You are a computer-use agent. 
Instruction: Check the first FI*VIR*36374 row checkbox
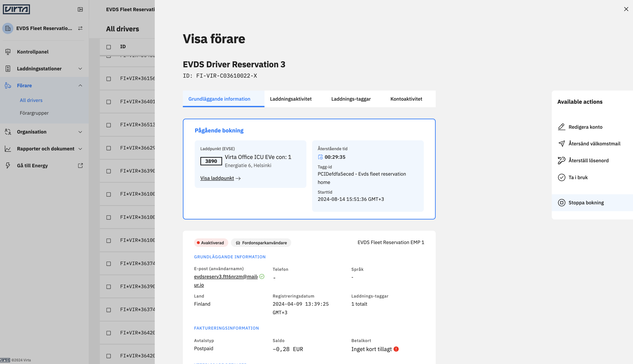pyautogui.click(x=109, y=264)
